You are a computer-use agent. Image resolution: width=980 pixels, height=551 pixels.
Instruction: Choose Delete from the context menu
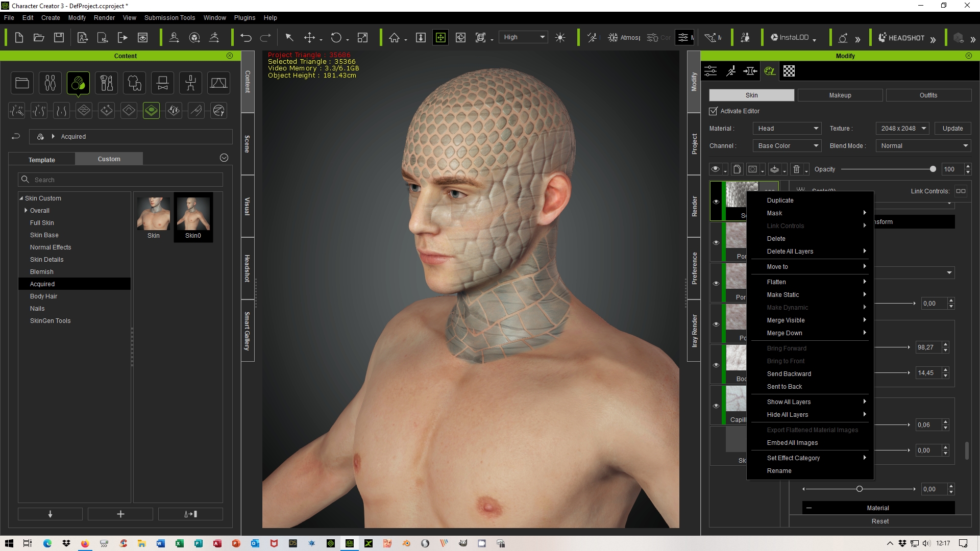click(810, 239)
